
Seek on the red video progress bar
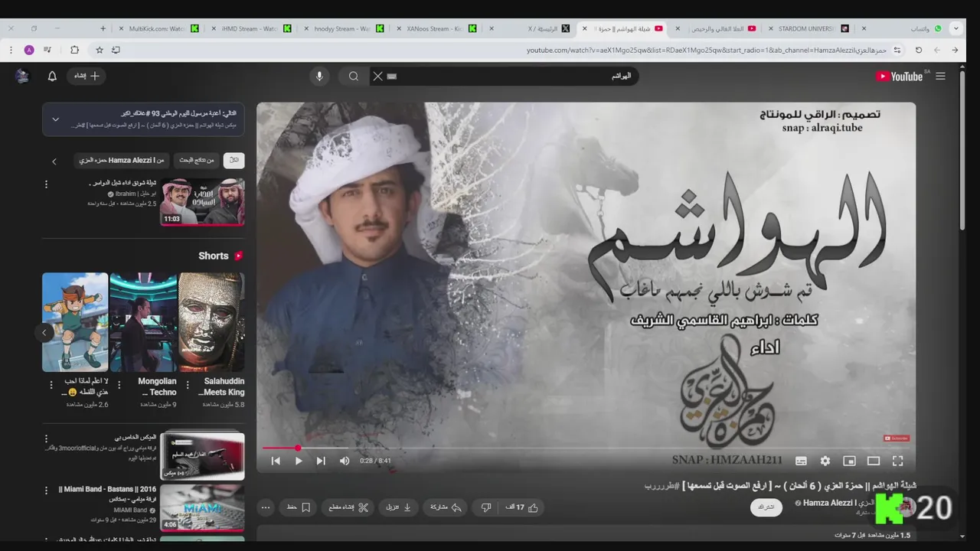tap(586, 448)
